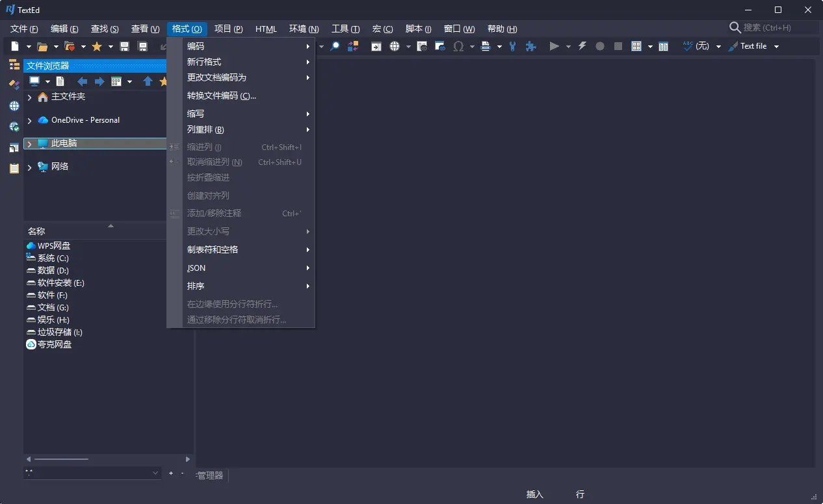This screenshot has height=504, width=823.
Task: Click the Stop square macro icon
Action: [x=618, y=46]
